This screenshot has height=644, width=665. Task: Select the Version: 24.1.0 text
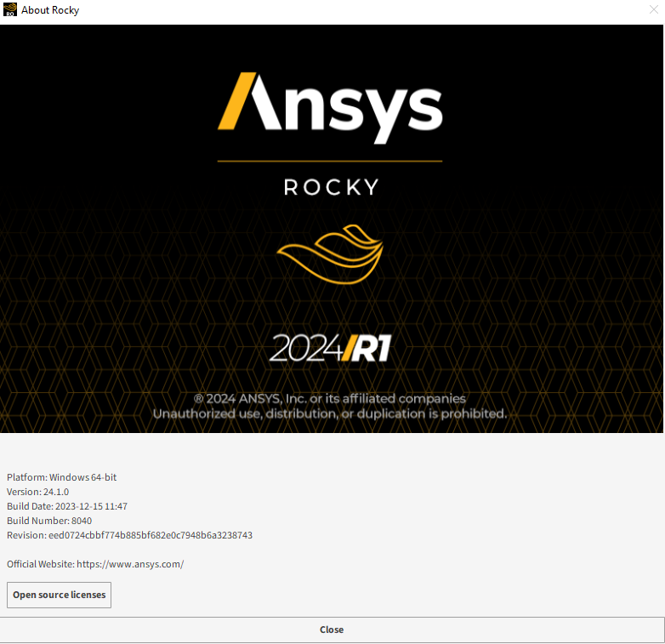click(x=37, y=492)
